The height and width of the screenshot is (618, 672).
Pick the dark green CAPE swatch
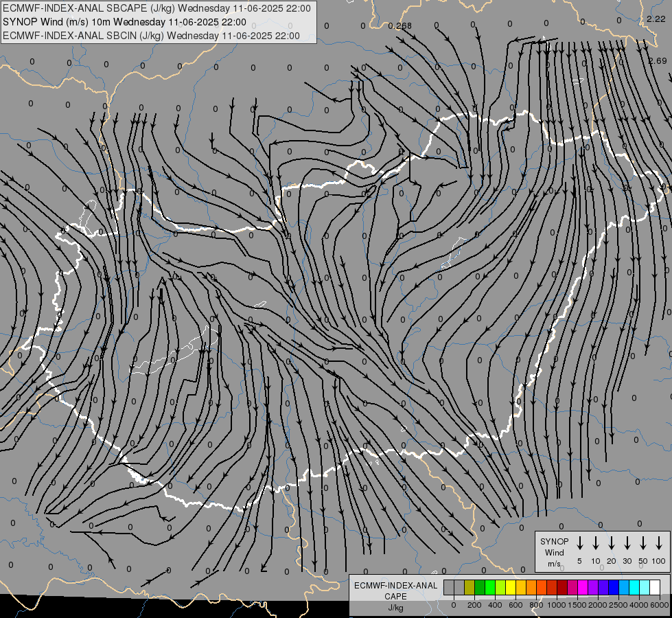pyautogui.click(x=480, y=587)
